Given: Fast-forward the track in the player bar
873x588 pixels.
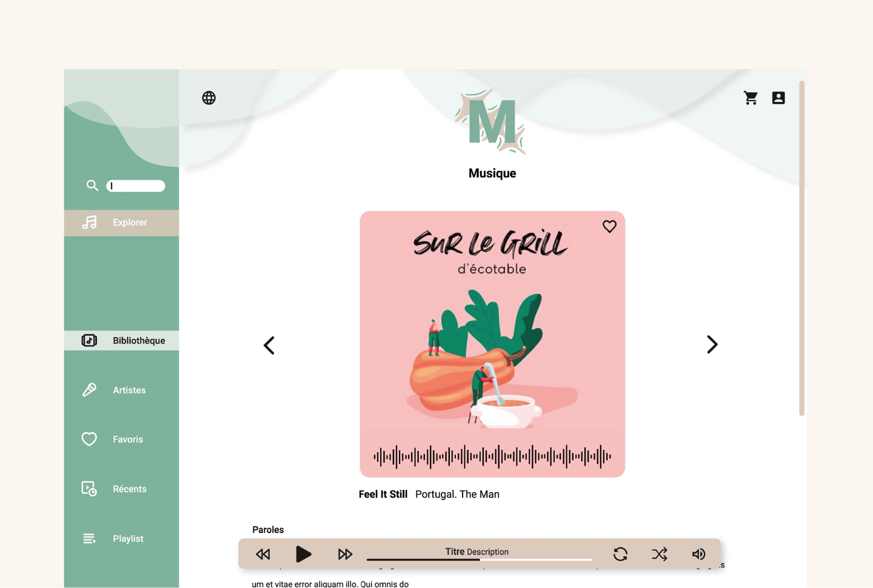Looking at the screenshot, I should tap(345, 554).
